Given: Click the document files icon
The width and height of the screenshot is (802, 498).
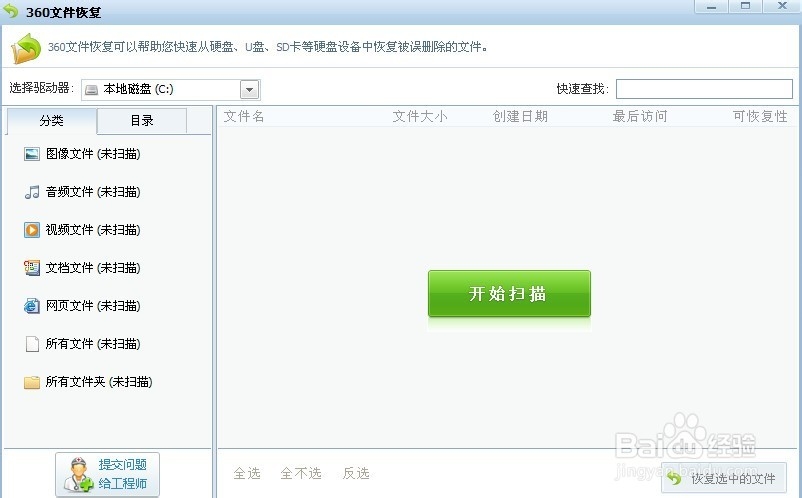Looking at the screenshot, I should [32, 268].
